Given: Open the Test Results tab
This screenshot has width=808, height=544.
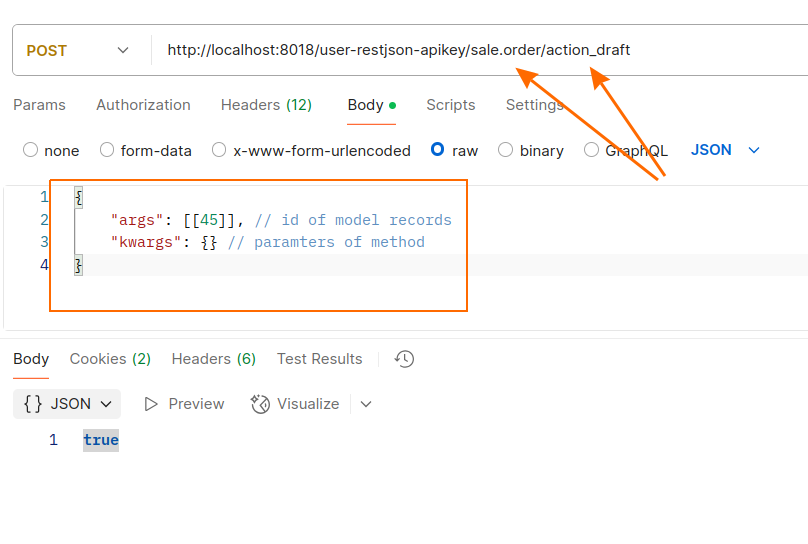Looking at the screenshot, I should [x=319, y=359].
